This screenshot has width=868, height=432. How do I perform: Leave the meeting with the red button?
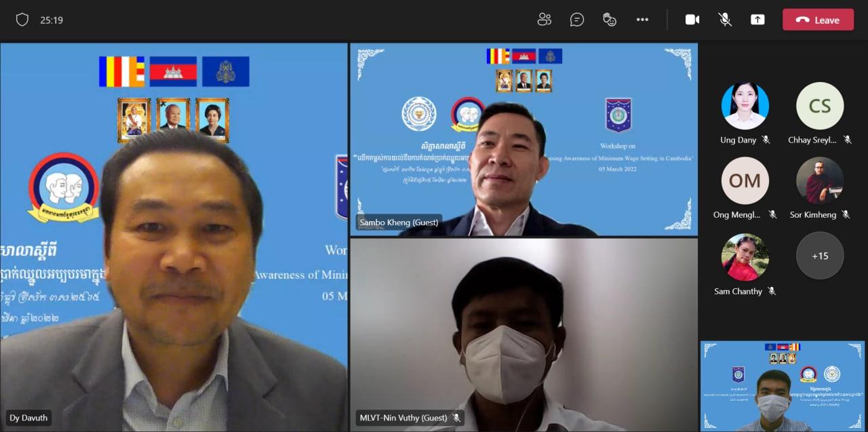[818, 20]
